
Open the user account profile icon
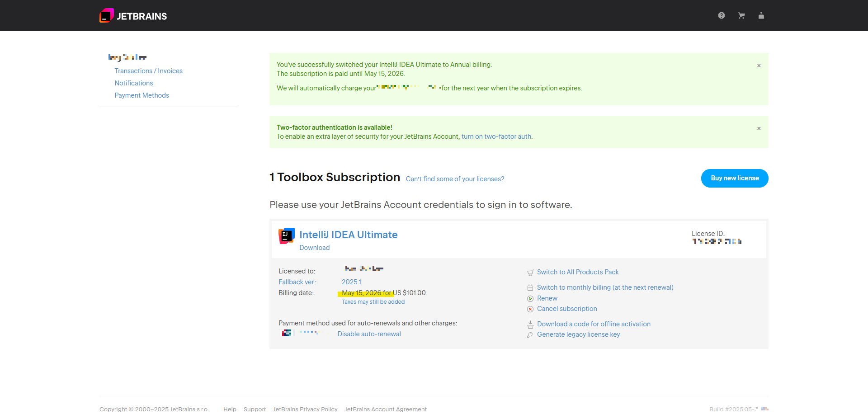point(761,15)
